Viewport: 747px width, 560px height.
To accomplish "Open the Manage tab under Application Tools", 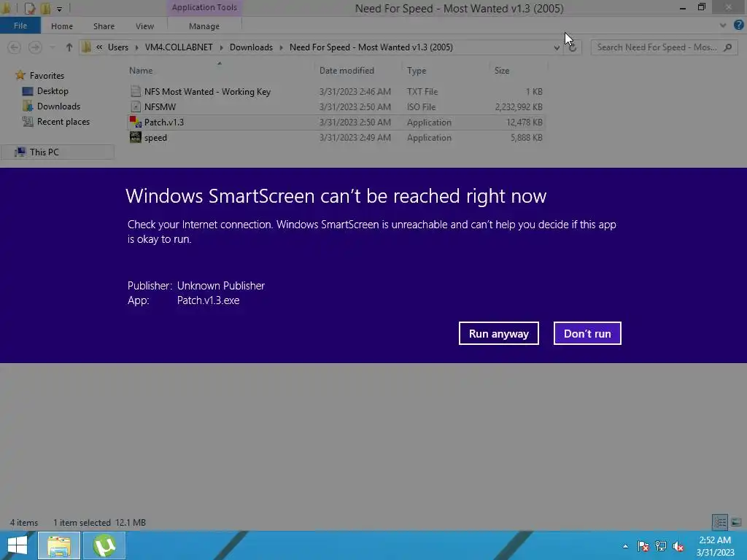I will coord(204,26).
